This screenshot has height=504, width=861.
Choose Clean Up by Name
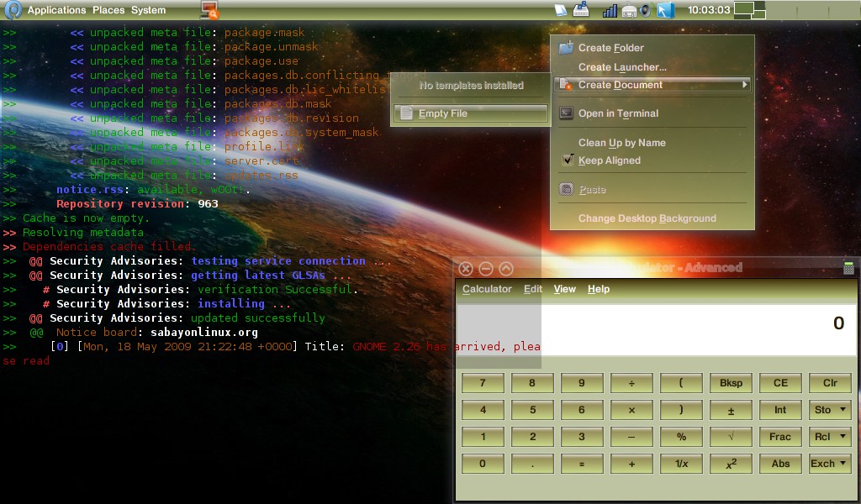tap(652, 143)
